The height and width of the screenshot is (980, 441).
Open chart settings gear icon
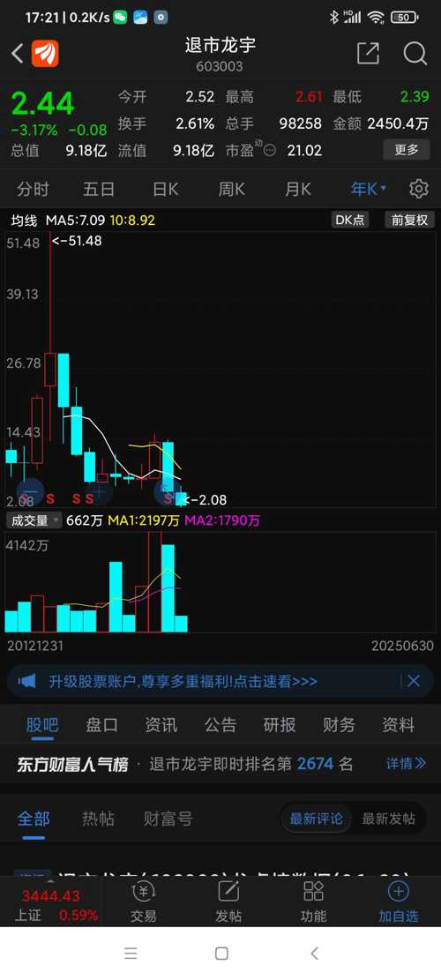[419, 189]
